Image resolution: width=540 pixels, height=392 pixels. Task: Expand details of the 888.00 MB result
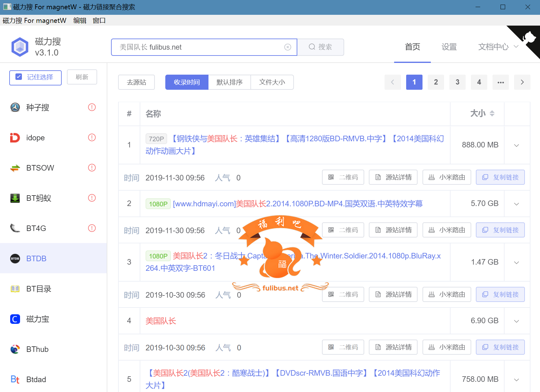[x=517, y=145]
